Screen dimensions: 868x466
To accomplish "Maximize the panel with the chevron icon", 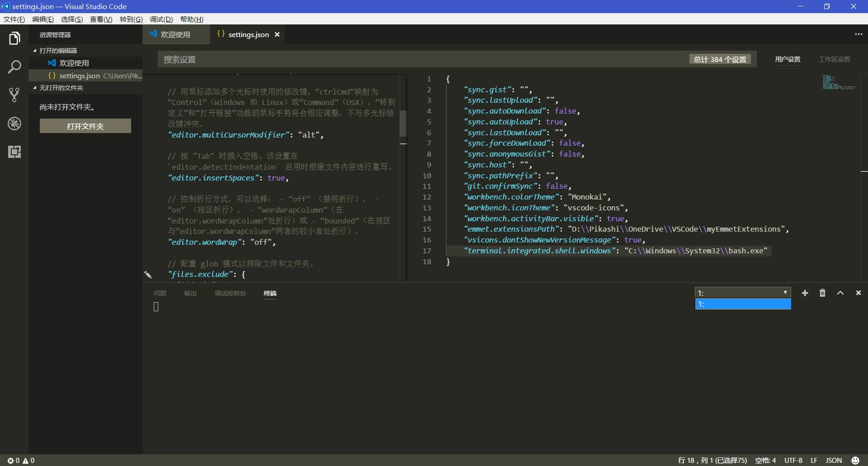I will [840, 293].
